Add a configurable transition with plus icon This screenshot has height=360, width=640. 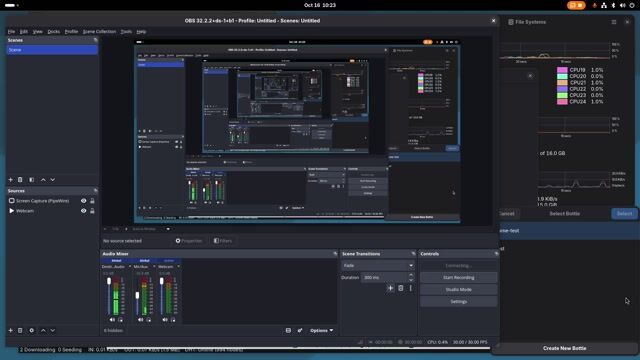(391, 288)
